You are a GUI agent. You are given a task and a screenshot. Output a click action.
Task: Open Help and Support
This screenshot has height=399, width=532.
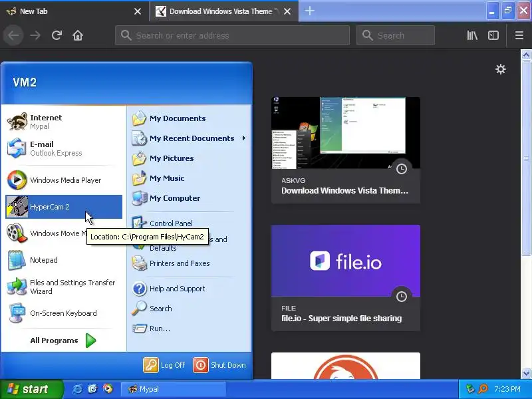pos(188,289)
